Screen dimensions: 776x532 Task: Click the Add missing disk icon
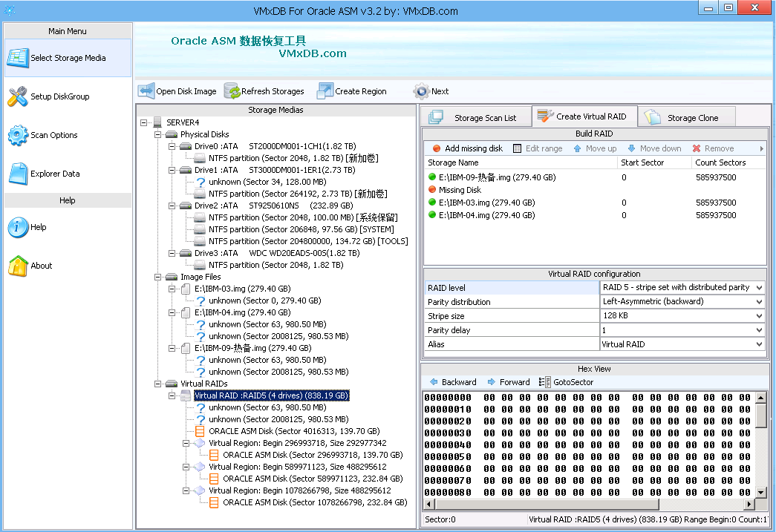437,148
